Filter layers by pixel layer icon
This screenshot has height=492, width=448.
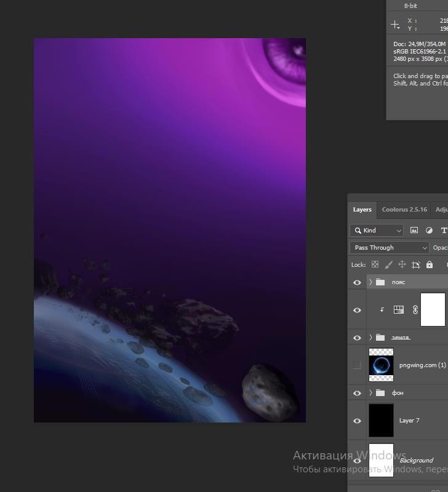(x=414, y=231)
